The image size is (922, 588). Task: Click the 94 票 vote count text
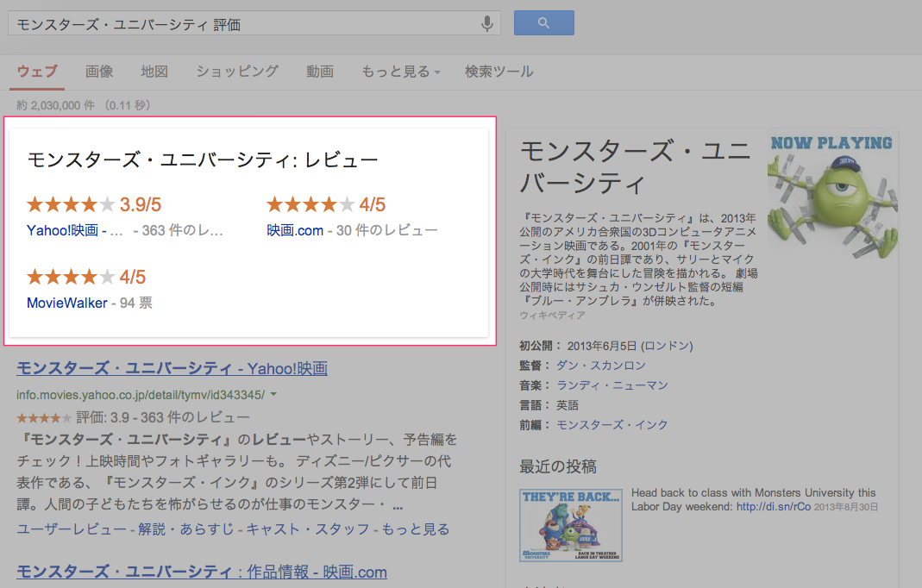135,303
